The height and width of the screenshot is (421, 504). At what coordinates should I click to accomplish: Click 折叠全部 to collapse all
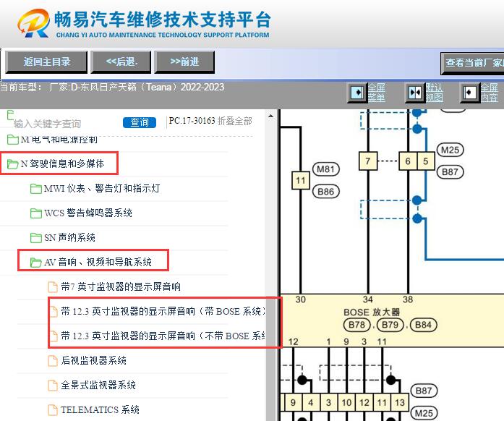pos(234,121)
